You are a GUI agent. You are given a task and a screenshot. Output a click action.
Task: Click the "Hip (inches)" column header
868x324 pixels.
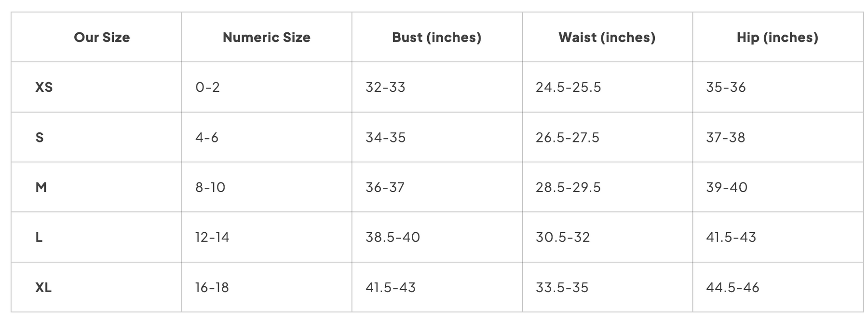pyautogui.click(x=777, y=38)
